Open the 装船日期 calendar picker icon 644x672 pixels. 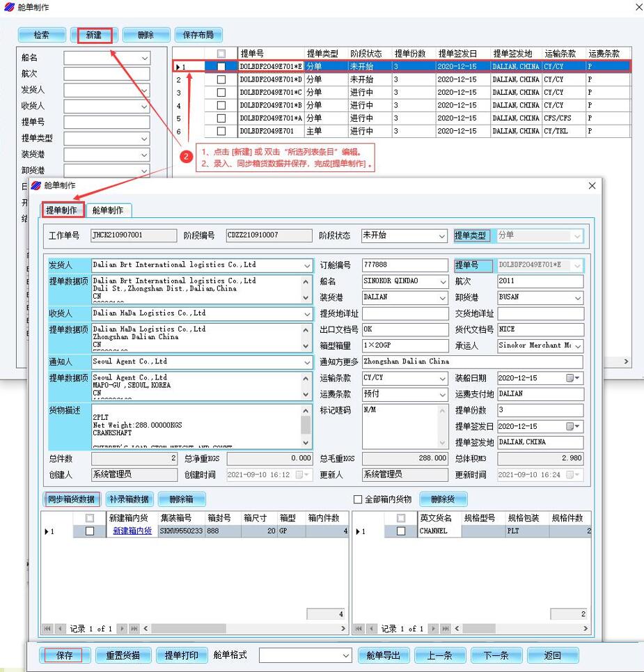[574, 378]
